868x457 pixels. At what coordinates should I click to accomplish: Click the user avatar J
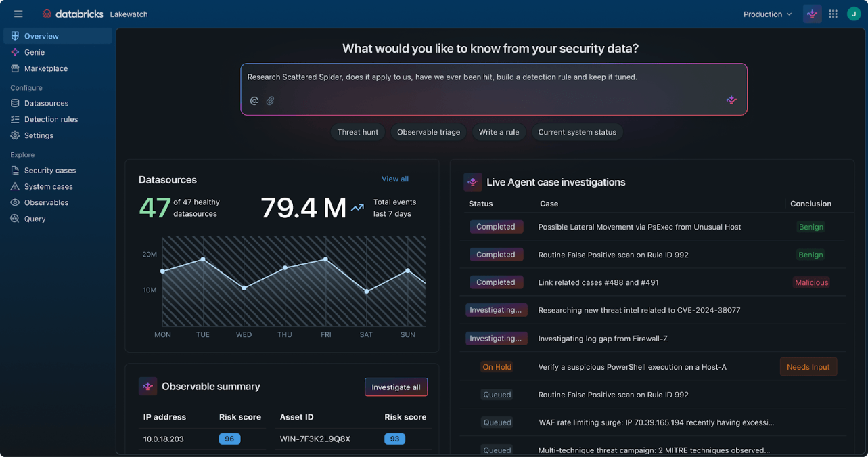pyautogui.click(x=853, y=14)
